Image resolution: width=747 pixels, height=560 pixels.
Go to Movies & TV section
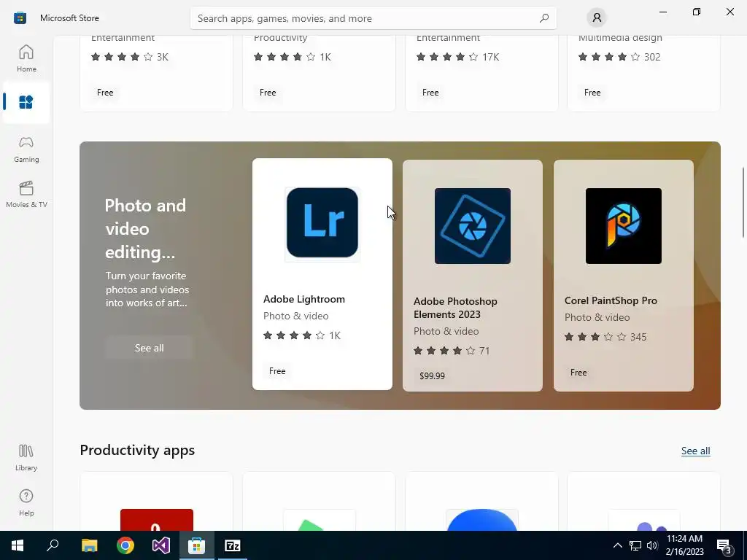pyautogui.click(x=26, y=194)
